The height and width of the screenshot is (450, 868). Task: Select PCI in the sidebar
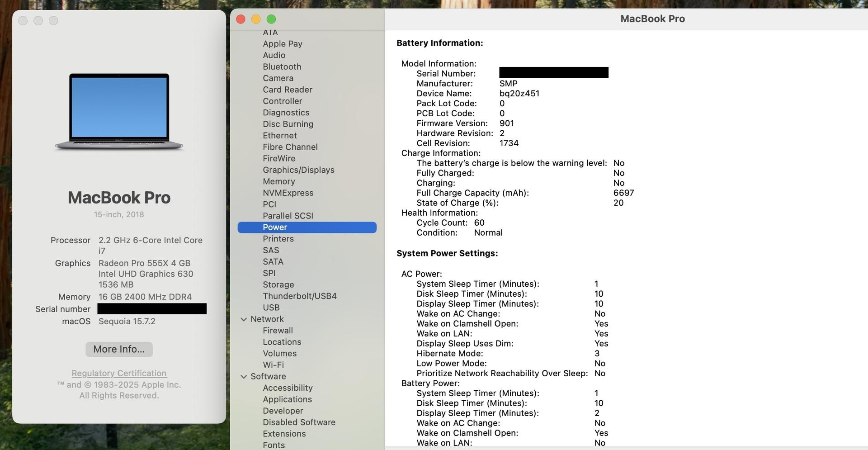click(269, 204)
